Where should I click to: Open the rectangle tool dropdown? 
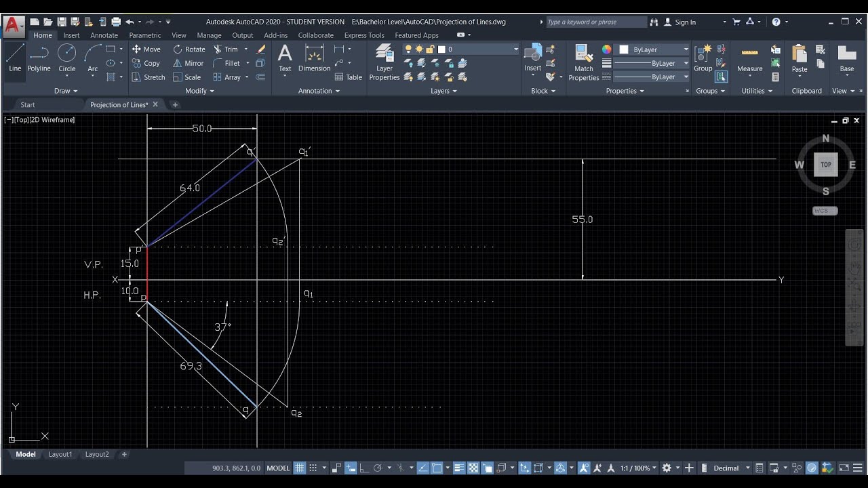[121, 49]
